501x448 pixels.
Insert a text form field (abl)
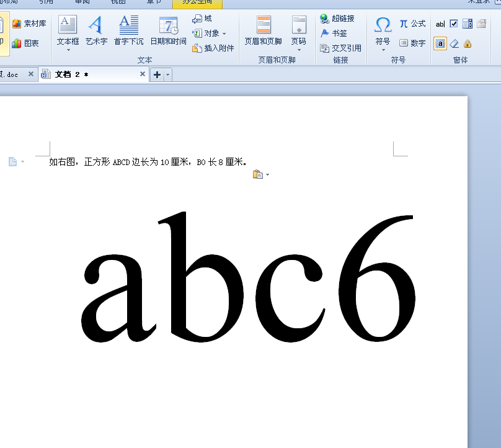[440, 24]
